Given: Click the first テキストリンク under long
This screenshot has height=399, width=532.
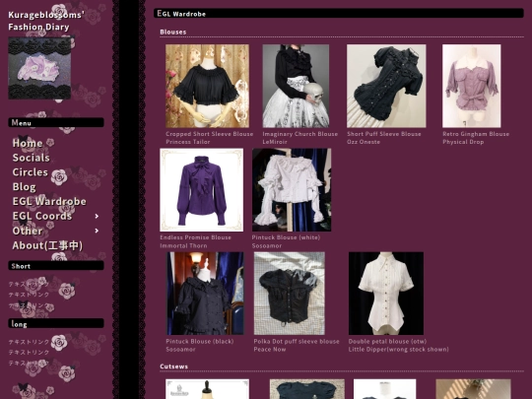Looking at the screenshot, I should click(x=29, y=342).
